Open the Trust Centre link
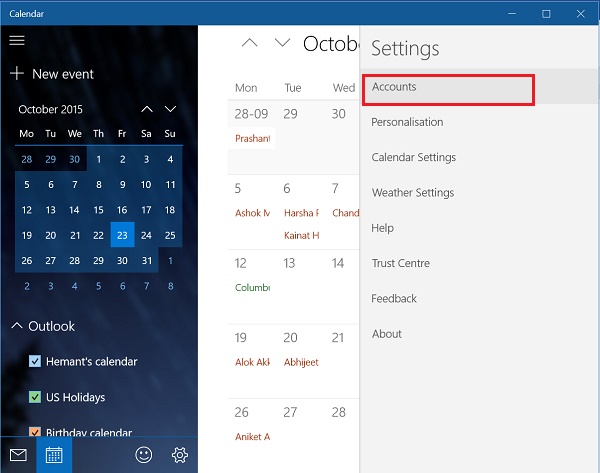This screenshot has width=600, height=473. [x=401, y=263]
